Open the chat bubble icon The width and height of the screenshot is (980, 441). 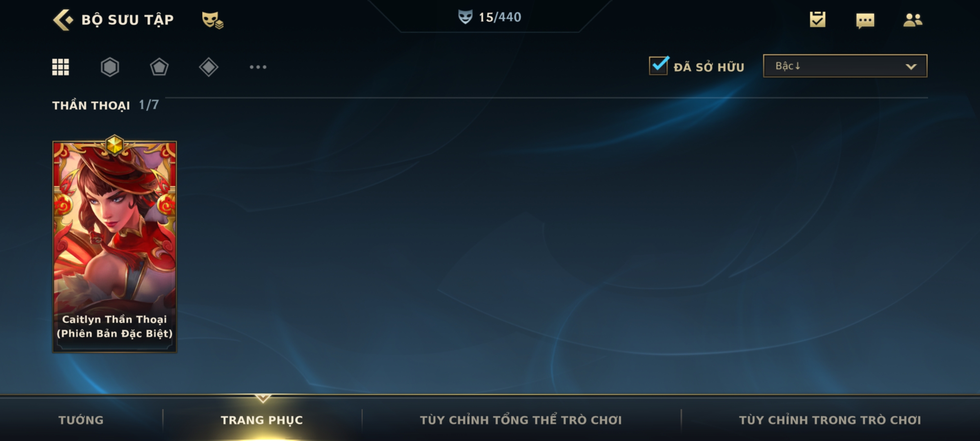click(x=865, y=20)
